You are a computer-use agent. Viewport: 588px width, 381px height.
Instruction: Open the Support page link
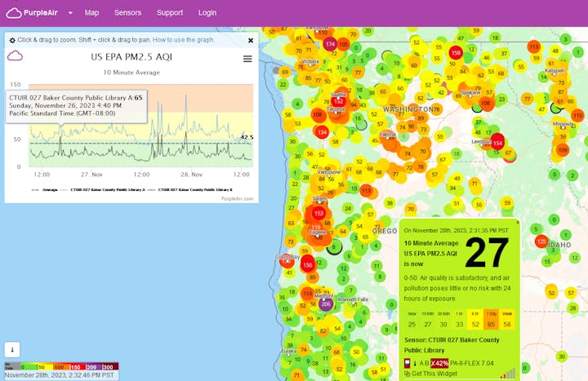pyautogui.click(x=169, y=13)
